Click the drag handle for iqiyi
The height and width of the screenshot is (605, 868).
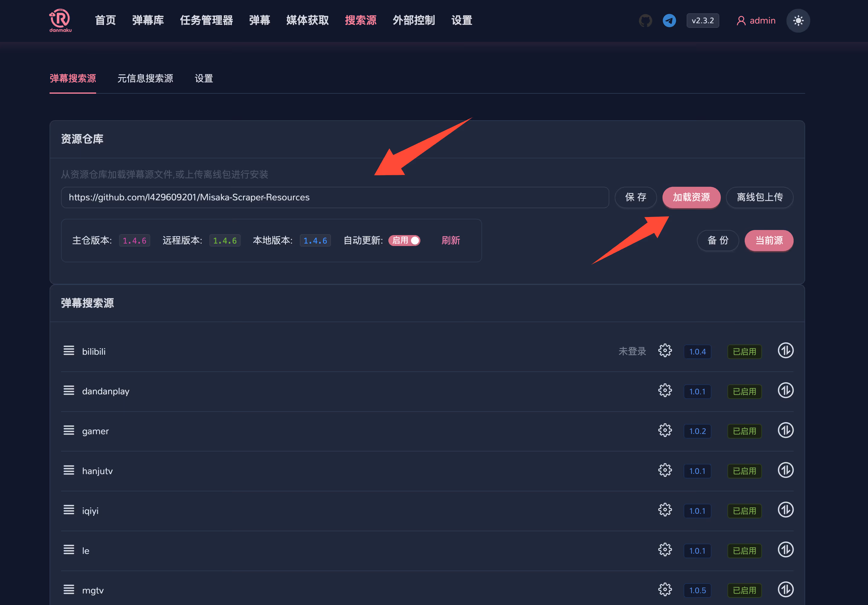(69, 510)
